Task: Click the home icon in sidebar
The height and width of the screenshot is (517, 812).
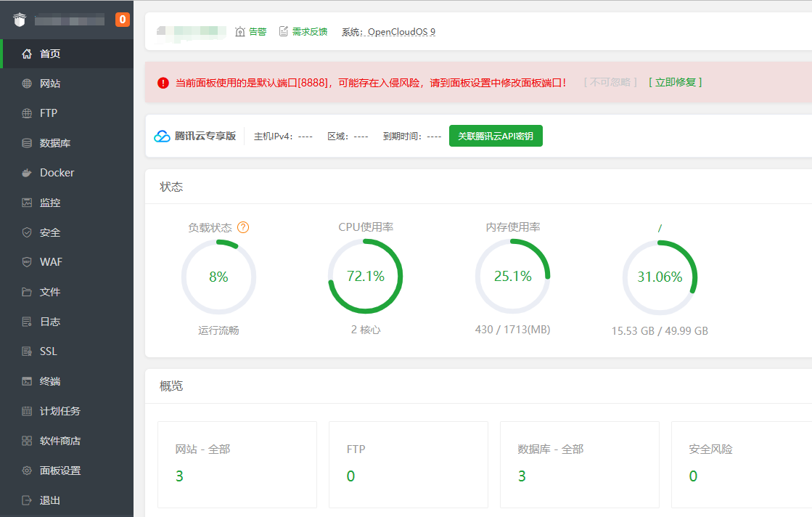Action: (x=27, y=54)
